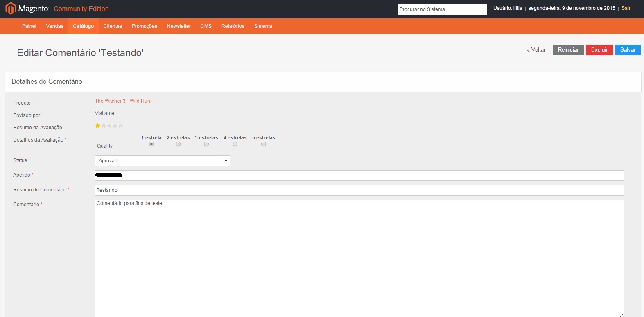Open the Painel menu

(29, 26)
